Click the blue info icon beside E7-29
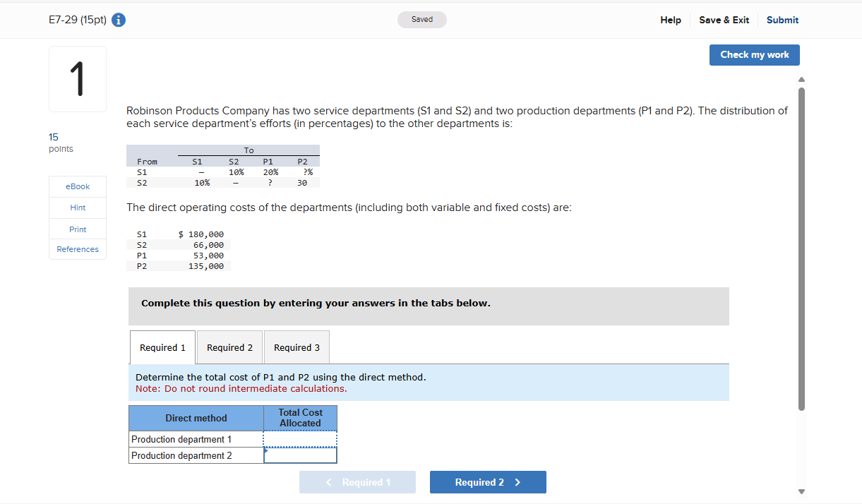Viewport: 862px width, 504px height. (119, 20)
